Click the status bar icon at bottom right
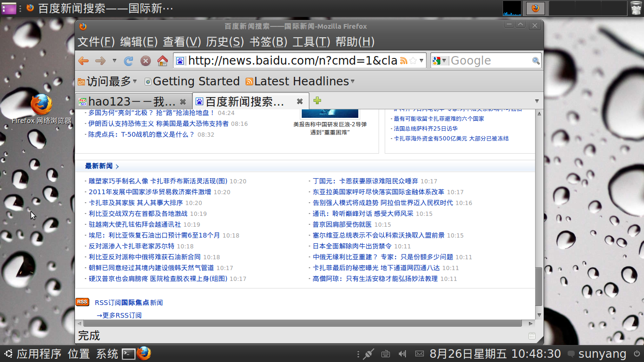This screenshot has height=362, width=644. pyautogui.click(x=532, y=336)
